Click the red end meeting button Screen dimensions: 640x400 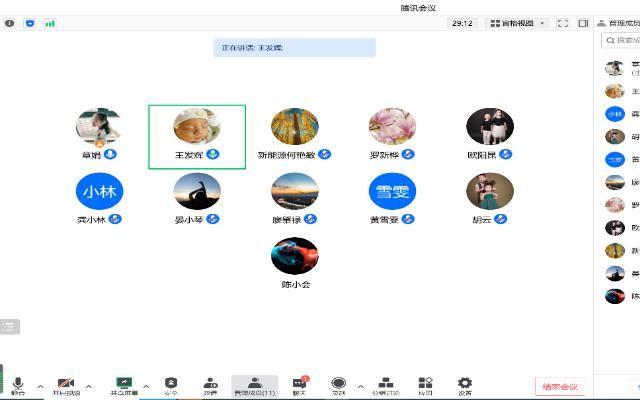pyautogui.click(x=560, y=386)
